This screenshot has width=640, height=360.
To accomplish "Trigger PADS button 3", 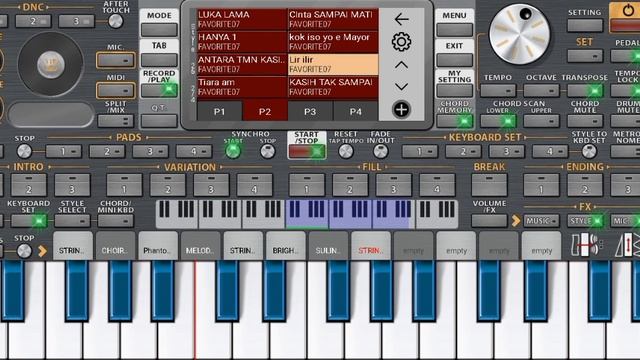I will [150, 151].
